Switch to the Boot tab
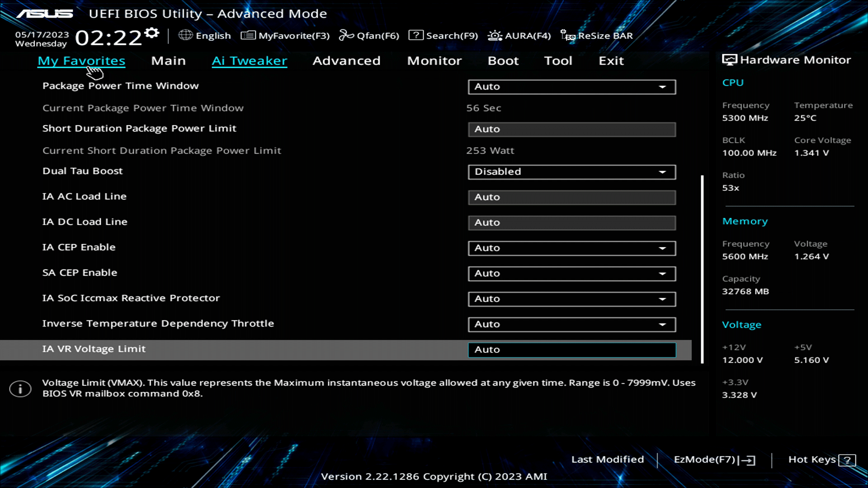Viewport: 868px width, 488px height. click(x=503, y=61)
